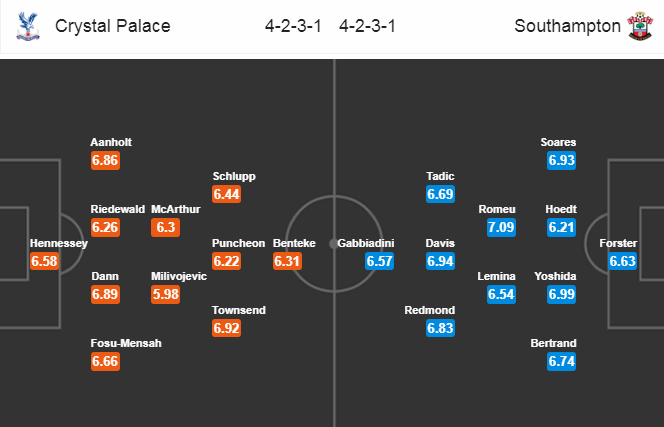This screenshot has height=427, width=664.
Task: Select the player name Tadic
Action: pos(440,176)
